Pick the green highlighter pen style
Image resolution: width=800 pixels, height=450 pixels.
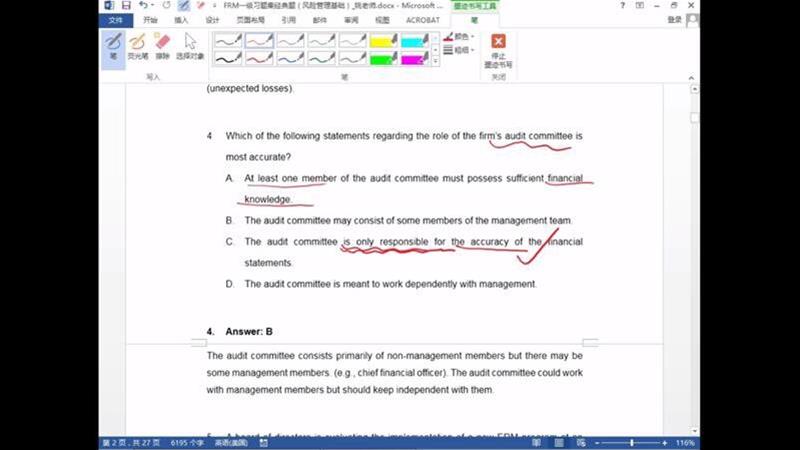tap(384, 59)
